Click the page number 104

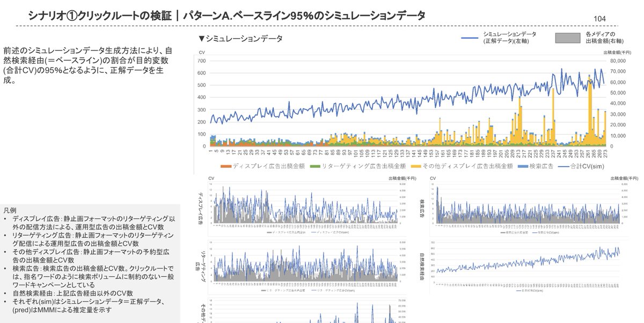pos(600,19)
